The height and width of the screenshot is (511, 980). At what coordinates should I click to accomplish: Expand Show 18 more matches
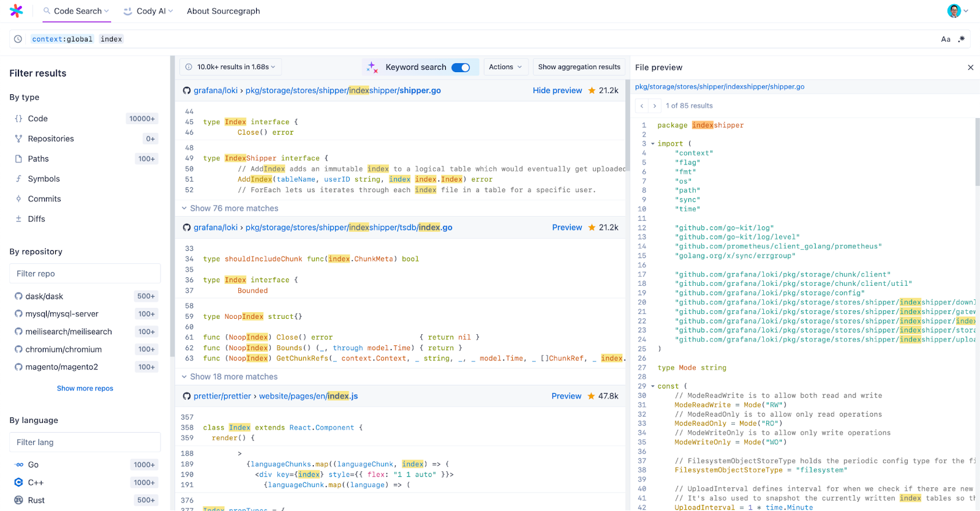point(230,377)
